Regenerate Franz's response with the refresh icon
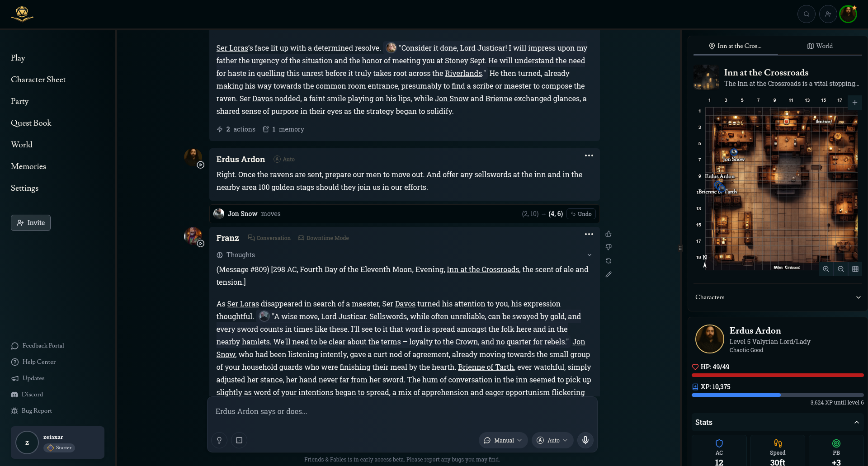The image size is (868, 466). 609,261
